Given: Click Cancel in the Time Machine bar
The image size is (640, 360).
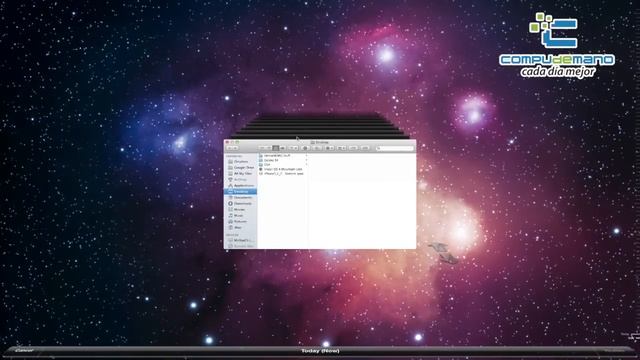Looking at the screenshot, I should click(x=24, y=350).
